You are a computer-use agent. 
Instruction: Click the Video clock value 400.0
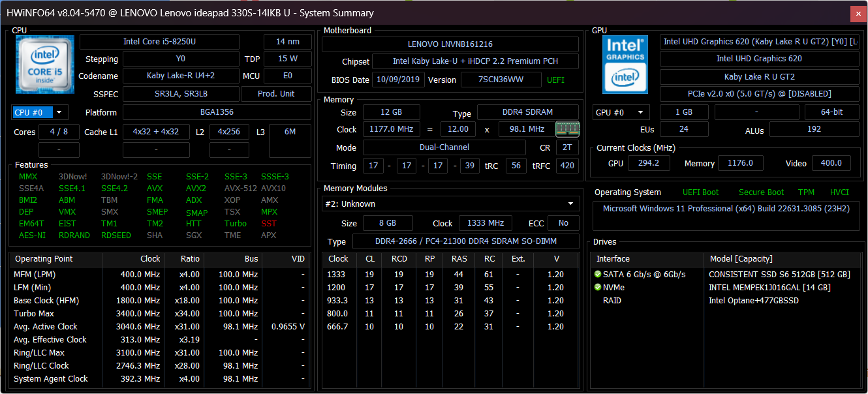click(x=831, y=163)
